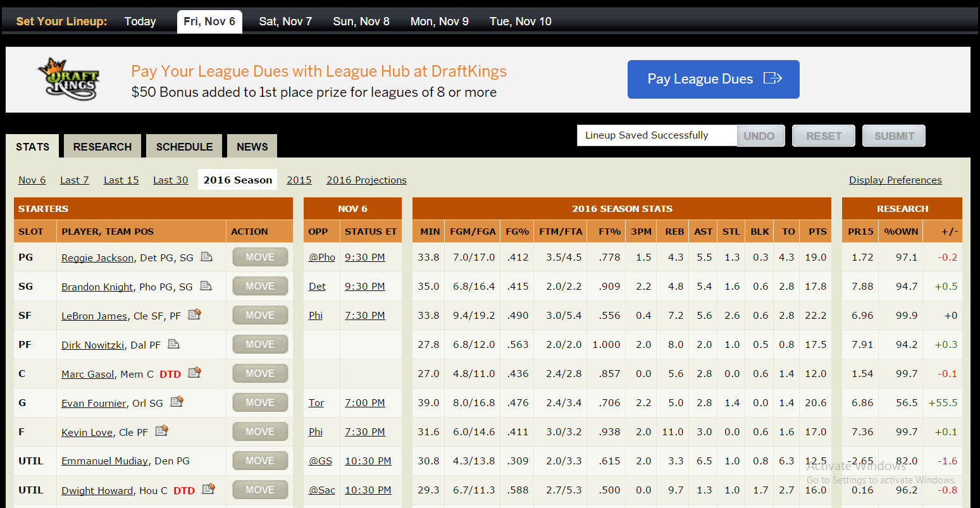The width and height of the screenshot is (980, 508).
Task: Open Kevin Love's recent news note icon
Action: click(161, 431)
